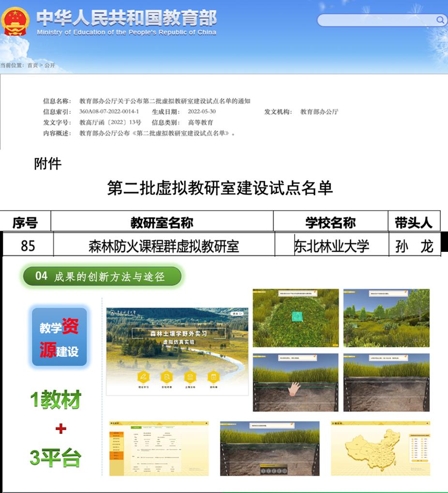Click the 森林防火课程群虚拟教研室 table cell
The height and width of the screenshot is (493, 448).
[164, 246]
